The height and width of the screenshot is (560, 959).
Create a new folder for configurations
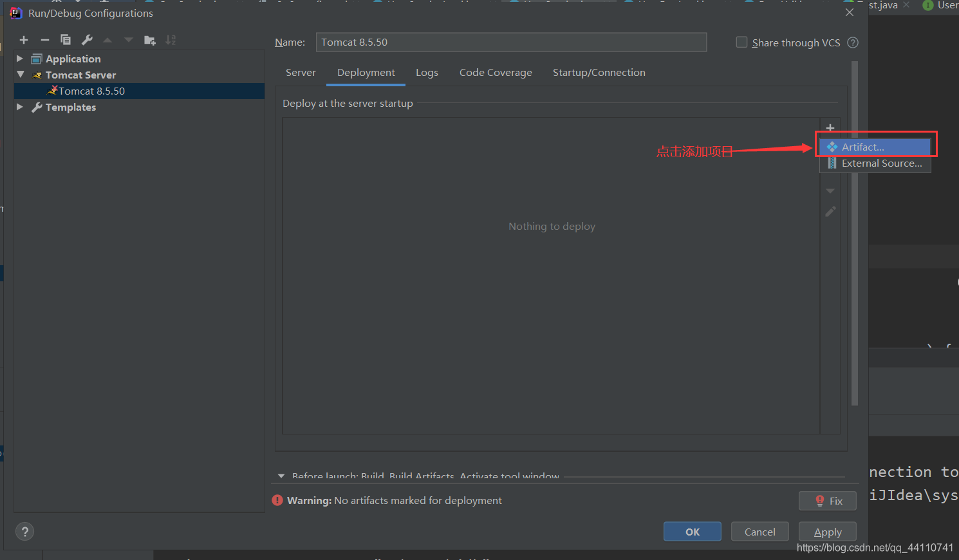150,40
